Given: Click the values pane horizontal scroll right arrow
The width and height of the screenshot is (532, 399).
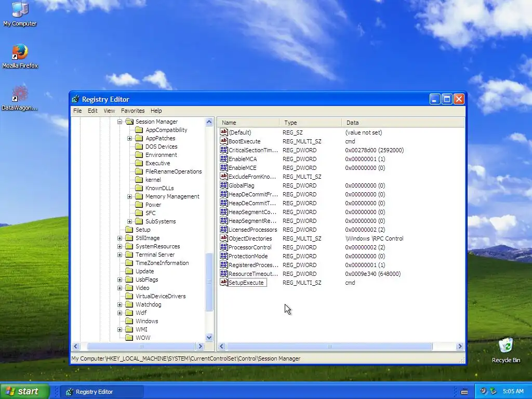Looking at the screenshot, I should 460,347.
